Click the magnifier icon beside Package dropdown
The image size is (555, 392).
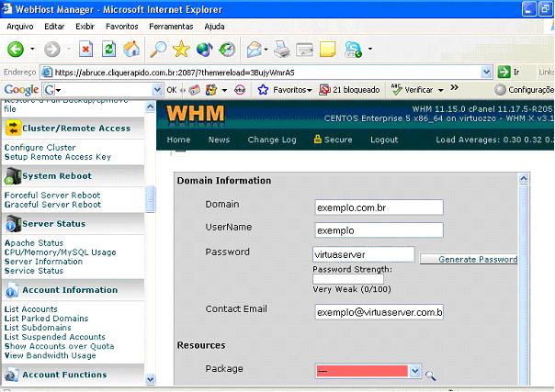(x=430, y=375)
